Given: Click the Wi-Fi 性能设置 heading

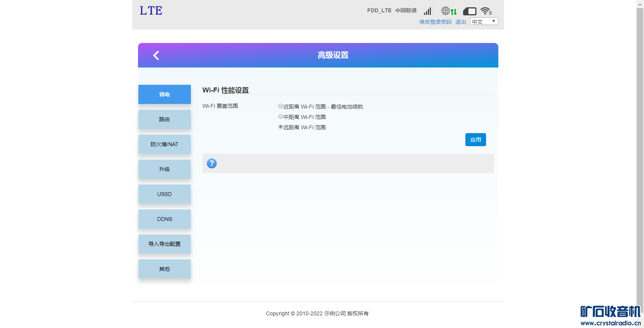Looking at the screenshot, I should coord(225,90).
